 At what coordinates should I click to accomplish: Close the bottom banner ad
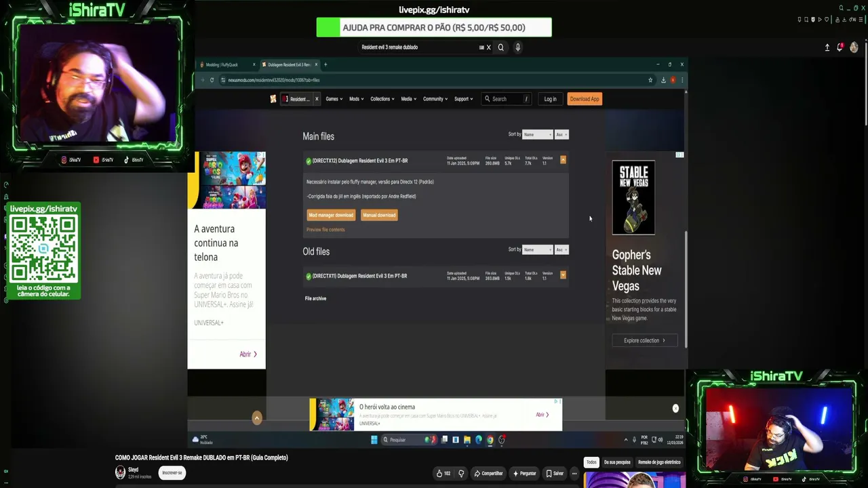pyautogui.click(x=675, y=408)
